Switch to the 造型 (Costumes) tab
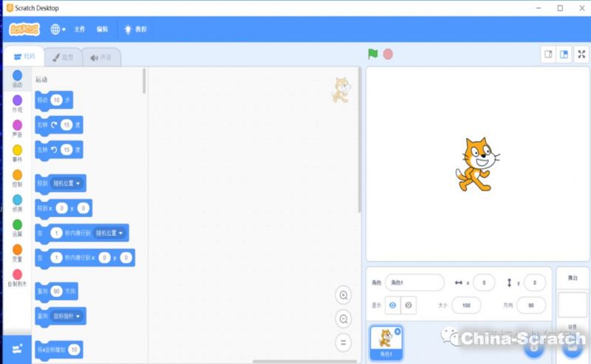This screenshot has height=364, width=591. [63, 58]
